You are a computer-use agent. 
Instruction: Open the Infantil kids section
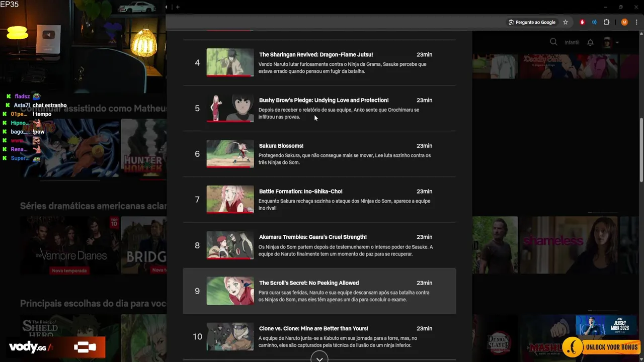pyautogui.click(x=572, y=42)
